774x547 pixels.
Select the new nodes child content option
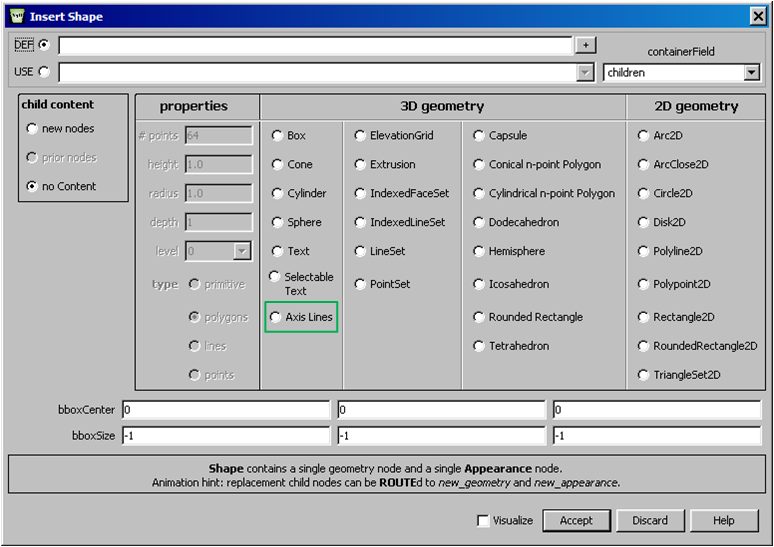33,129
